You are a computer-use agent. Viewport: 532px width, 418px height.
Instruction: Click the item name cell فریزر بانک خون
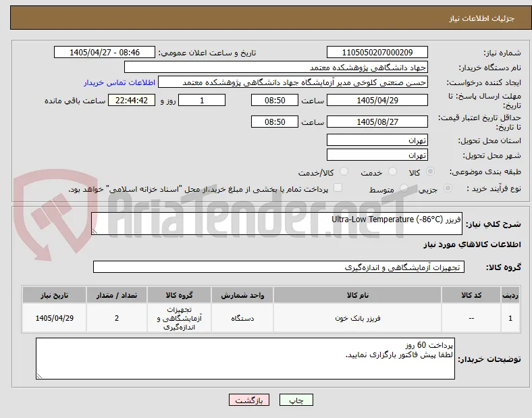pyautogui.click(x=357, y=318)
